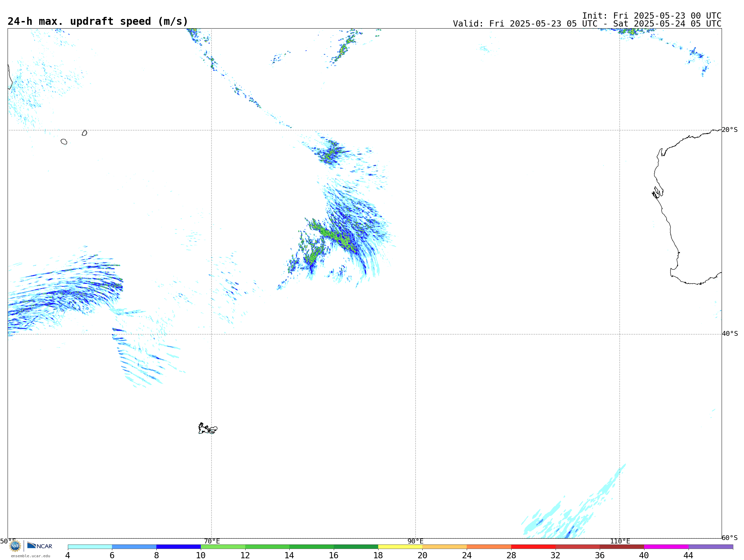The width and height of the screenshot is (744, 560).
Task: Click the 'Init: Fri 2025-05-23 00 UTC' text
Action: tap(652, 16)
